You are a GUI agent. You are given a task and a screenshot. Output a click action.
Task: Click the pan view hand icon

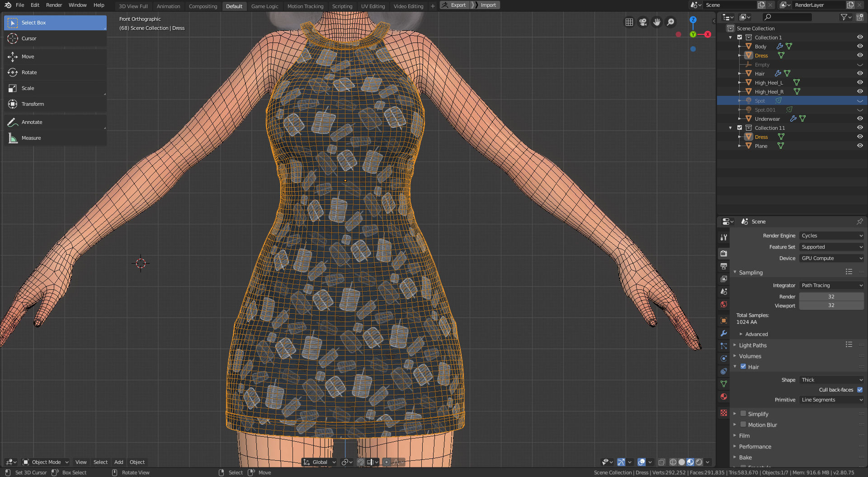pos(657,22)
